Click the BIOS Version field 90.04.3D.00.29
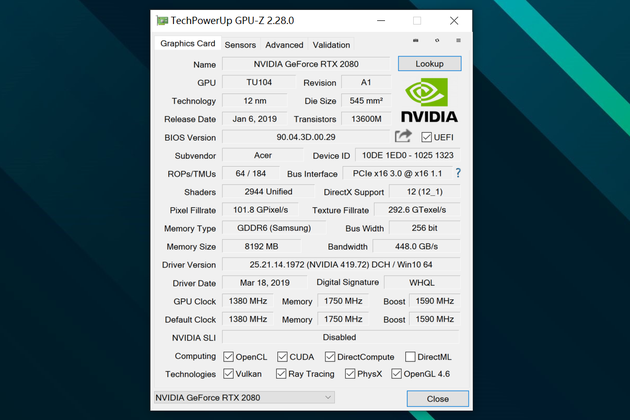The width and height of the screenshot is (630, 420). point(306,137)
